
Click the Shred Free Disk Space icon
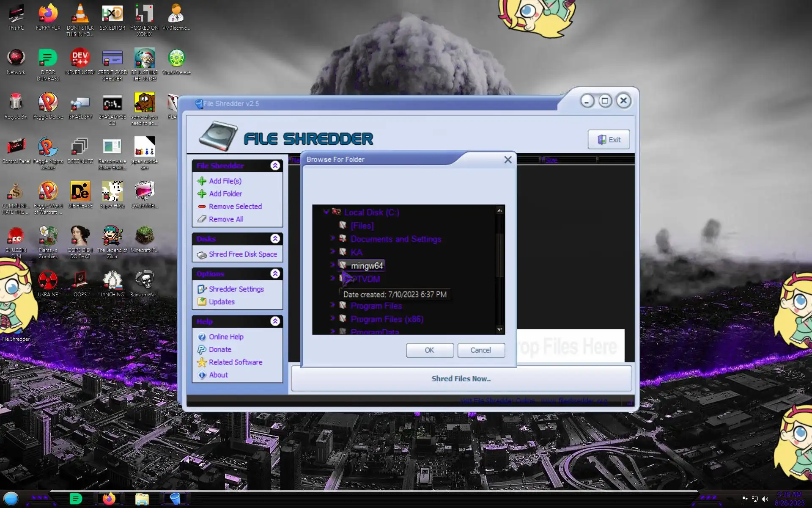[202, 254]
